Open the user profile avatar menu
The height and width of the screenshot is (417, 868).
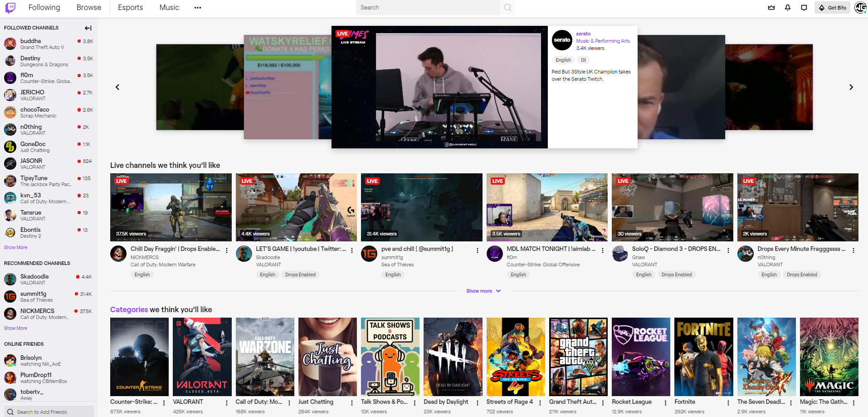click(x=860, y=8)
